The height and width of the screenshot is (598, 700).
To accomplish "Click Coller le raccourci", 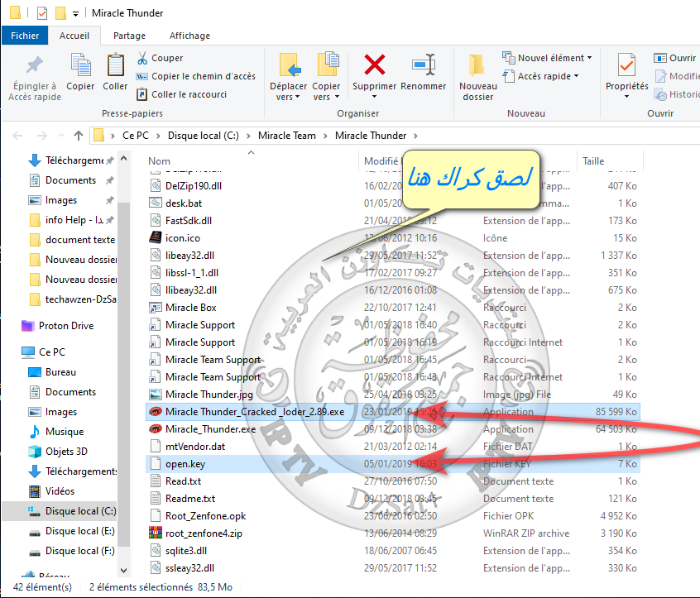I will tap(182, 94).
